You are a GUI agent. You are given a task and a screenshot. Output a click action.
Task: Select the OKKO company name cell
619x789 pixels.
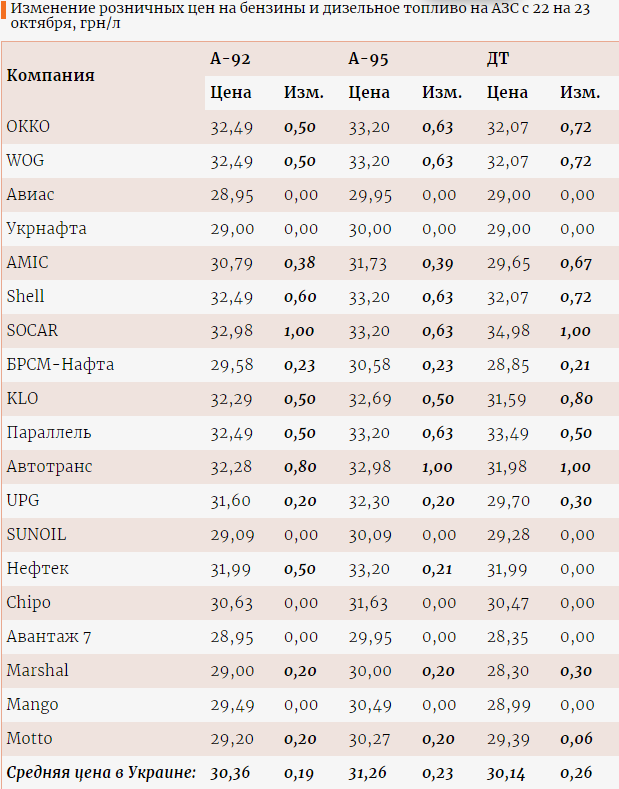pyautogui.click(x=28, y=127)
